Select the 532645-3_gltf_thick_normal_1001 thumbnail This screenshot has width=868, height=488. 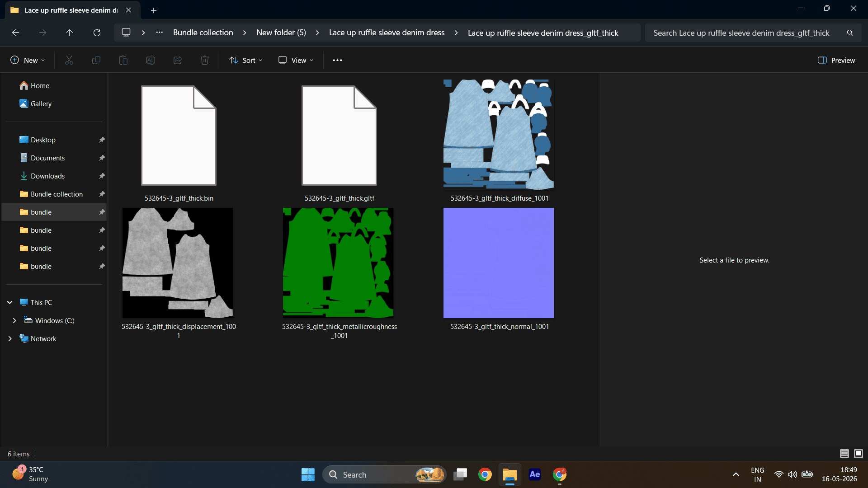tap(499, 263)
